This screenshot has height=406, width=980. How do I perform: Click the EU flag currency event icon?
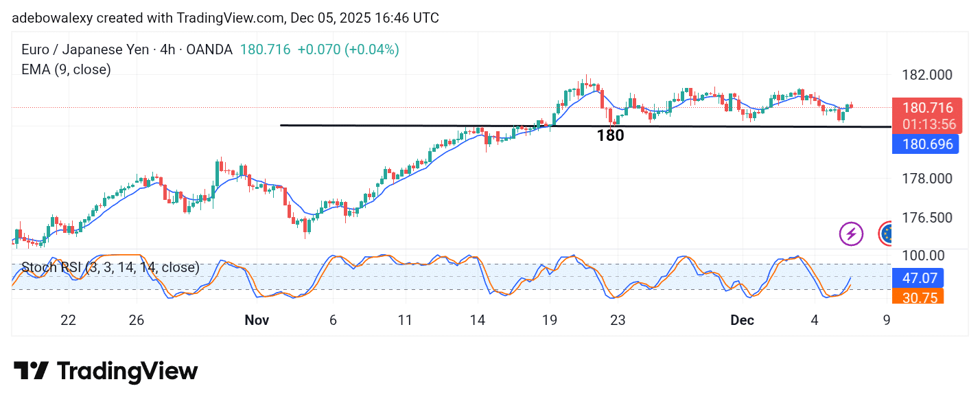(x=887, y=234)
